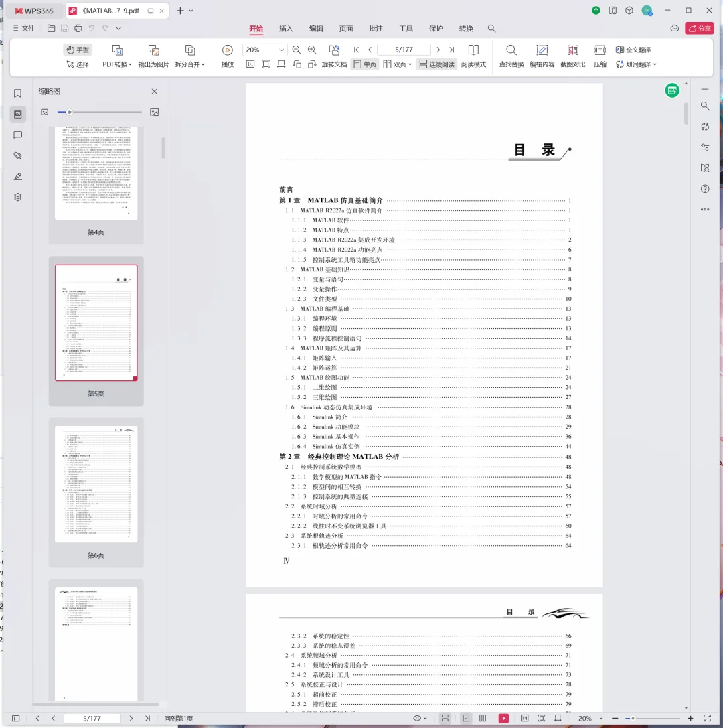Switch to the 保护 tab
The height and width of the screenshot is (728, 723).
click(436, 28)
